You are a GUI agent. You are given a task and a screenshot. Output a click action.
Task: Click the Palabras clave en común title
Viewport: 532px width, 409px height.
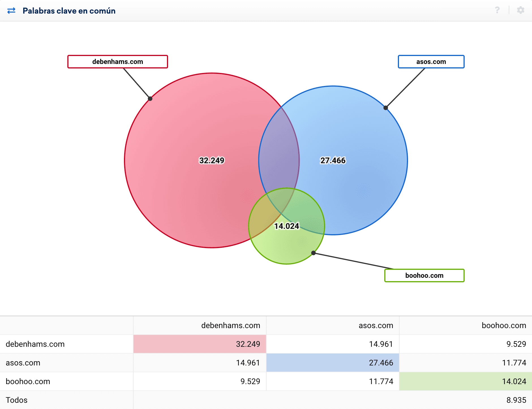pyautogui.click(x=69, y=11)
